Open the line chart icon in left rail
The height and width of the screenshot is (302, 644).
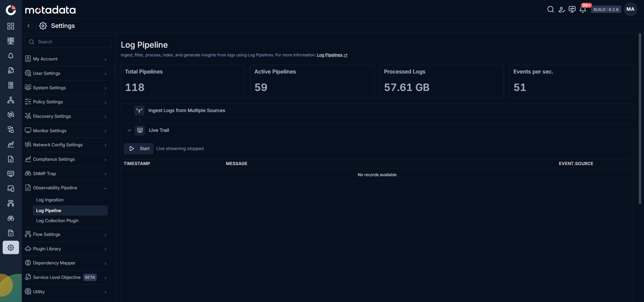11,144
